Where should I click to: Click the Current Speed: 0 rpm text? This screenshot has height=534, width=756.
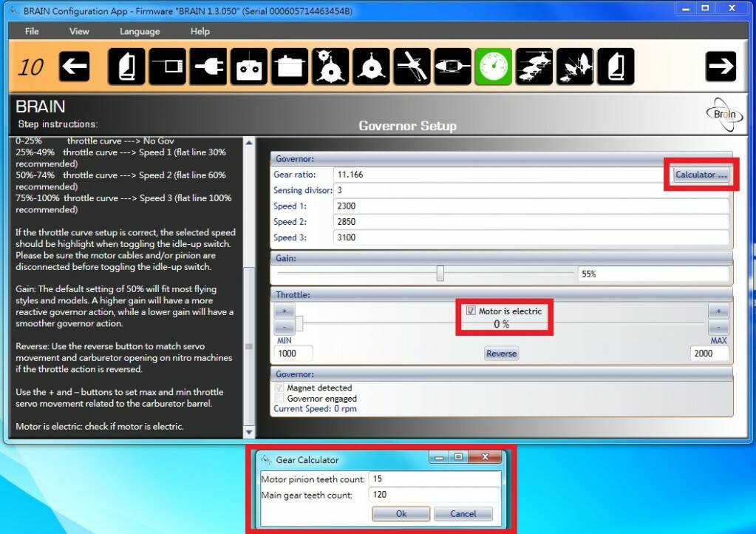(315, 409)
